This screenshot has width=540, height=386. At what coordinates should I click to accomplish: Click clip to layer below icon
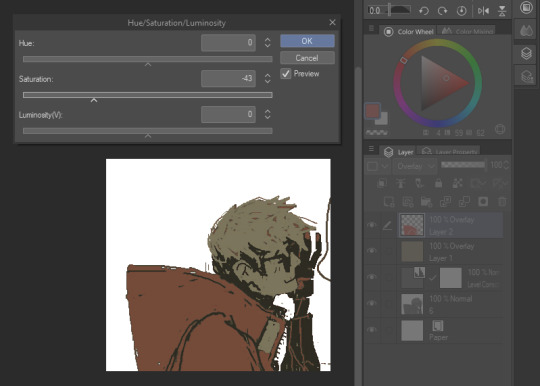[382, 183]
